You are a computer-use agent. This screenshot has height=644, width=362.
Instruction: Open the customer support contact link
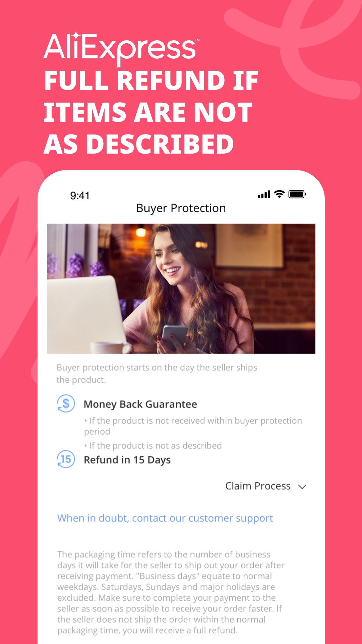pos(165,518)
